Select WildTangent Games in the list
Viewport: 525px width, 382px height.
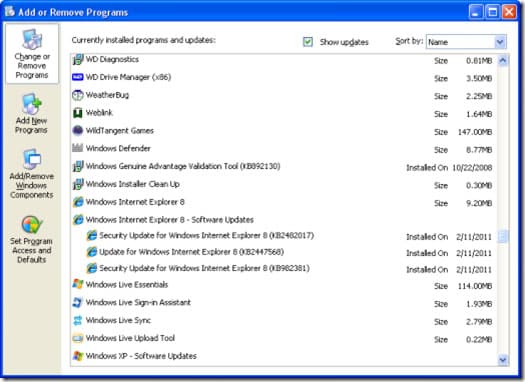(120, 131)
